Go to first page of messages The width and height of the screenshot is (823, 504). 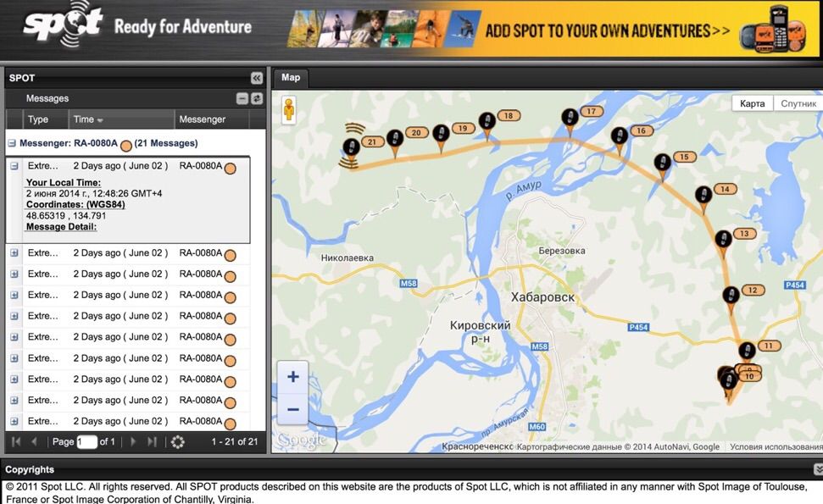pyautogui.click(x=16, y=441)
